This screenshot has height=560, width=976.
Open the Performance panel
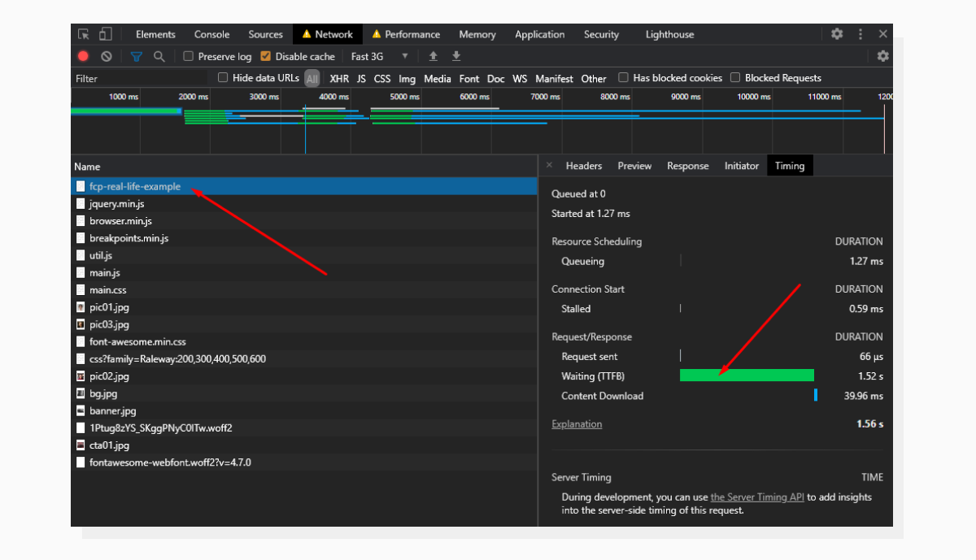[407, 33]
